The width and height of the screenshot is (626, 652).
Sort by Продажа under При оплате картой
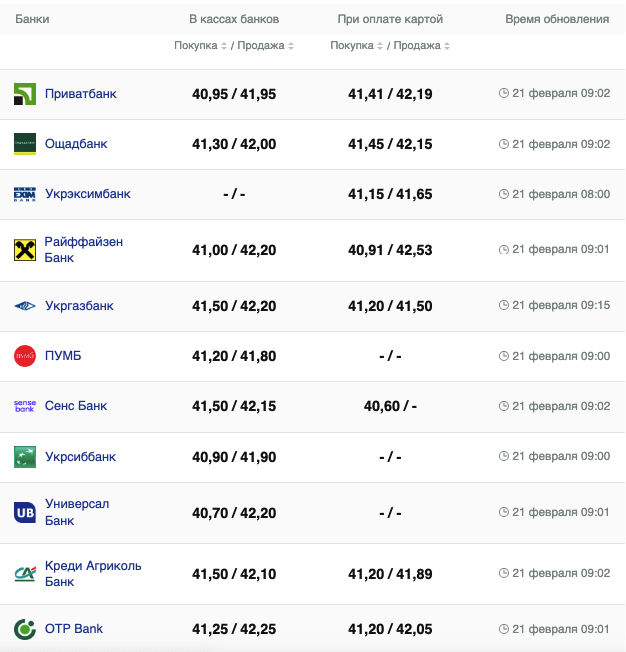click(x=420, y=46)
